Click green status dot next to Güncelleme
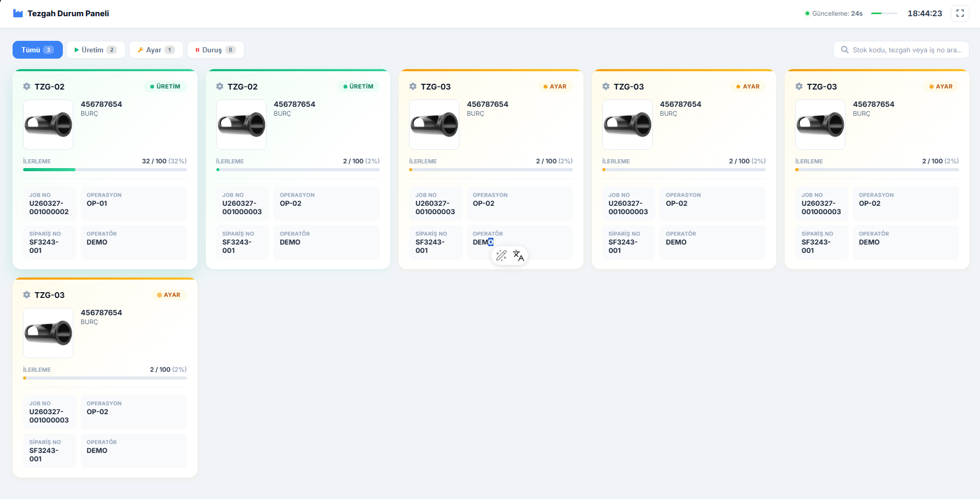 pos(807,14)
